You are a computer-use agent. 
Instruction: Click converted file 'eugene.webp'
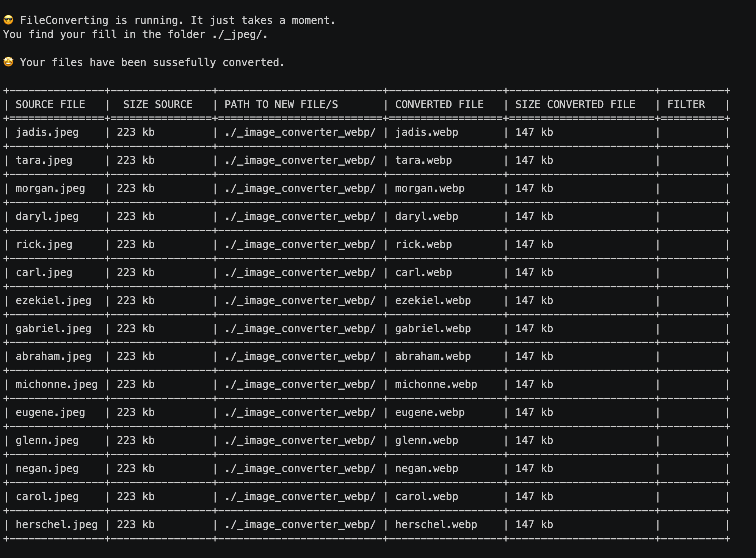click(430, 412)
